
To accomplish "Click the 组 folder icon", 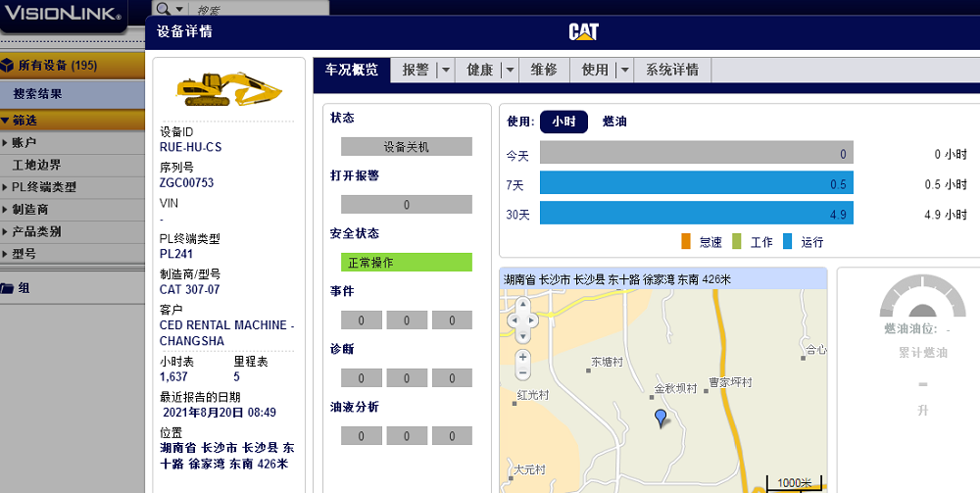I will [8, 288].
